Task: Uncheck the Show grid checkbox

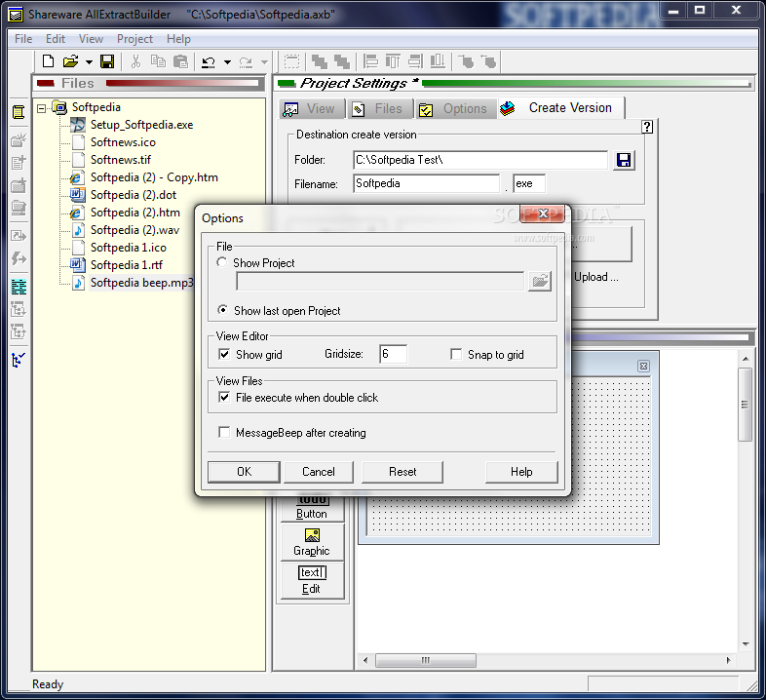Action: 224,355
